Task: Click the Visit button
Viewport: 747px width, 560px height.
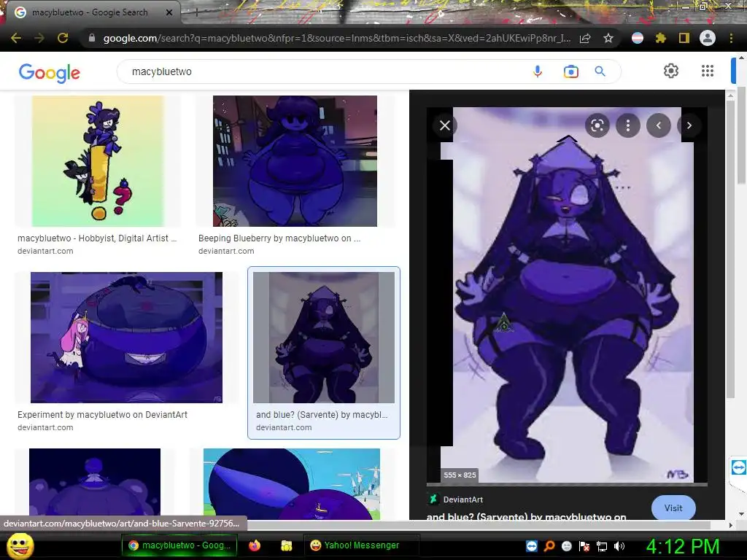Action: coord(673,508)
